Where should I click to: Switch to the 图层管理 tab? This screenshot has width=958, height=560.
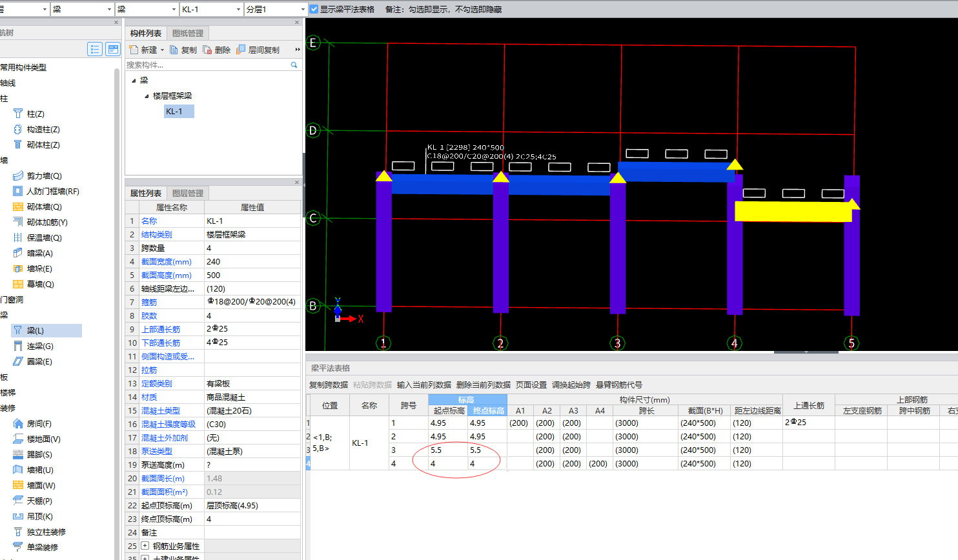pos(188,193)
